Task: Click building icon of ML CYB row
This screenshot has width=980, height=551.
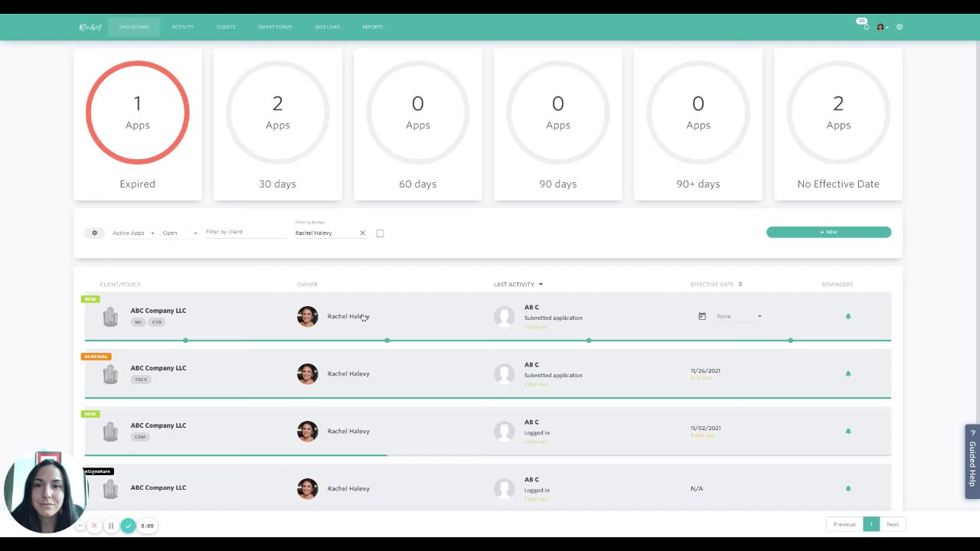Action: [110, 317]
